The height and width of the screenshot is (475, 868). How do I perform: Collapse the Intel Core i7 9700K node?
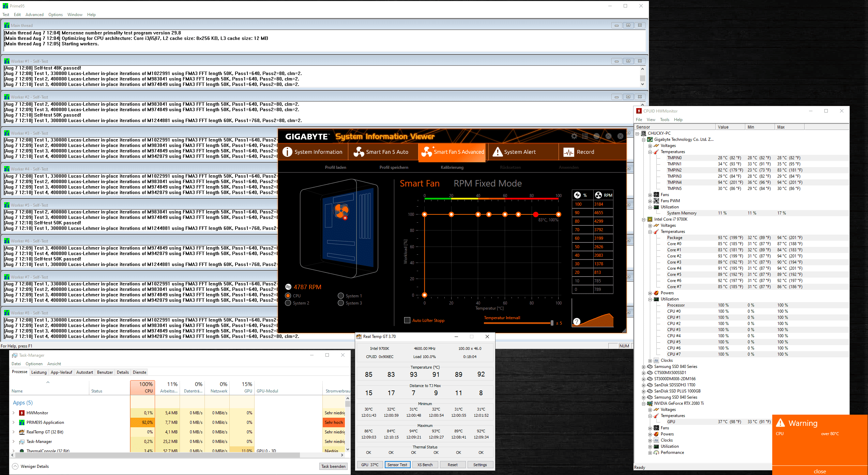pyautogui.click(x=643, y=220)
